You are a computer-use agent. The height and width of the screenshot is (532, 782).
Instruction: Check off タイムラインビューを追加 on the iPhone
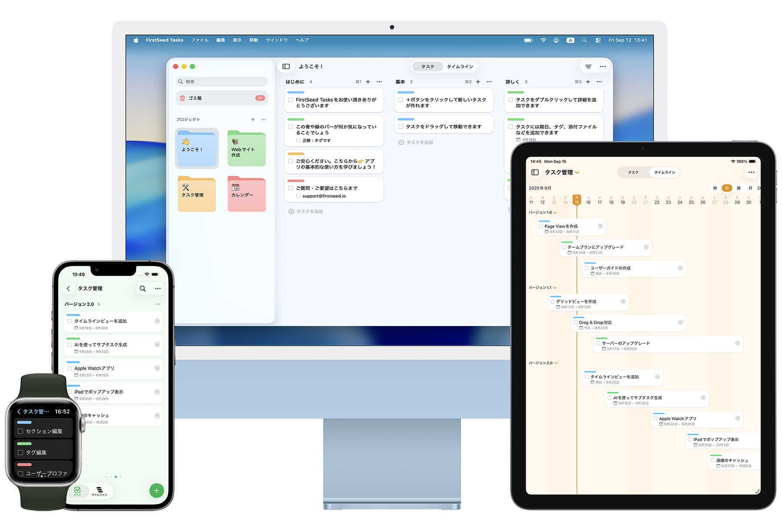click(70, 321)
